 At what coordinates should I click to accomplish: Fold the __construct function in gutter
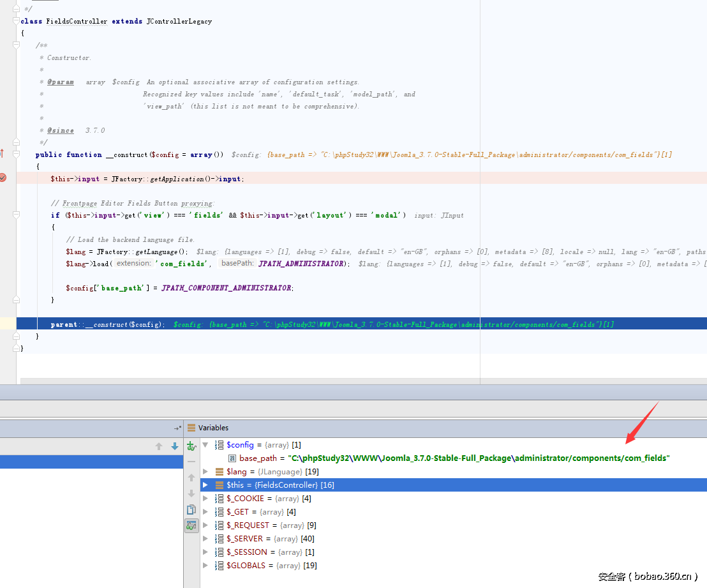(x=17, y=155)
